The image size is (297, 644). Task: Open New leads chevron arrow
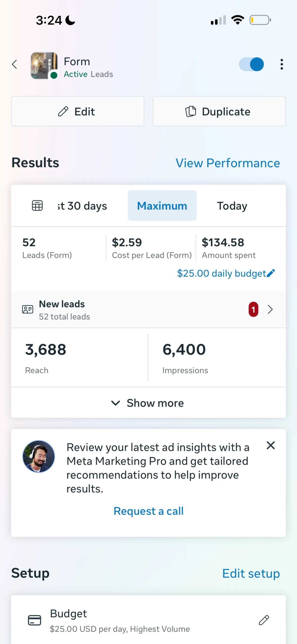tap(270, 309)
